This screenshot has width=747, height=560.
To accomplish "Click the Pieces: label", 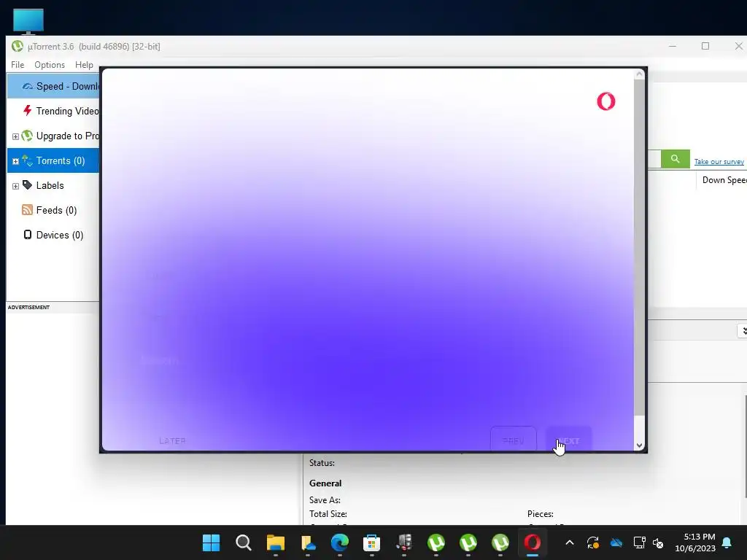I will (541, 514).
